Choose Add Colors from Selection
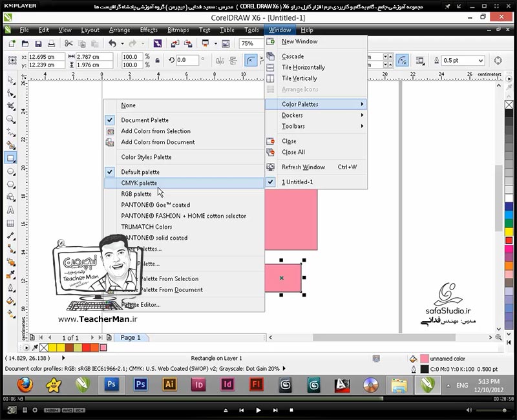 (184, 131)
